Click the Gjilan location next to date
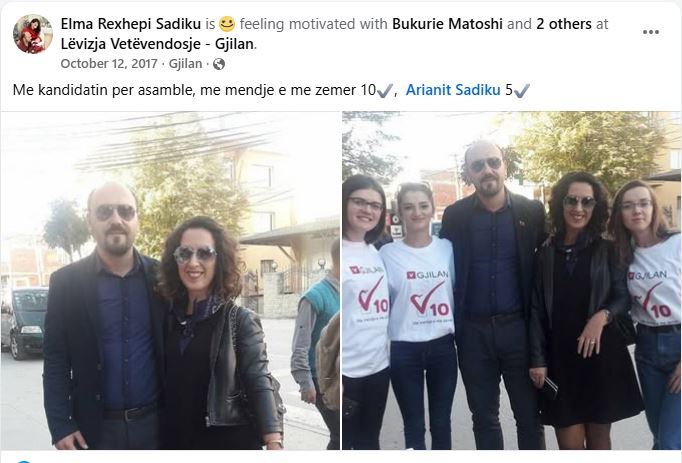This screenshot has height=463, width=682. (x=185, y=64)
